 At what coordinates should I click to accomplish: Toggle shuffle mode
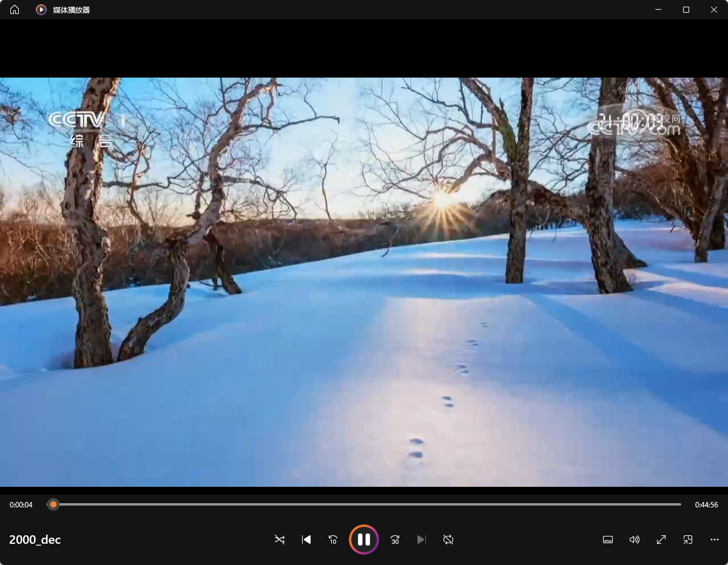click(x=280, y=540)
